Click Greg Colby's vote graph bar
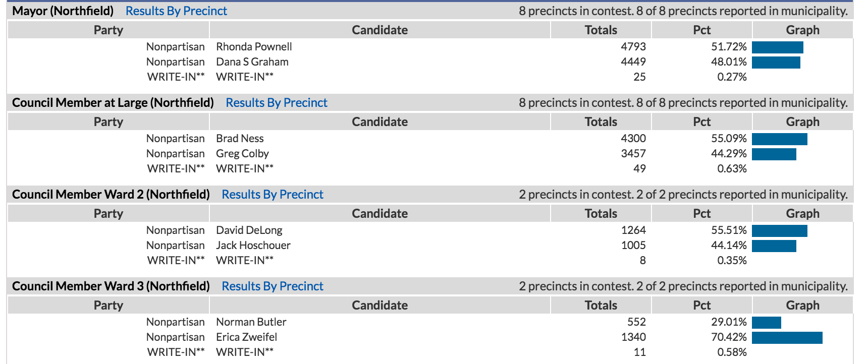The width and height of the screenshot is (868, 364). click(774, 154)
